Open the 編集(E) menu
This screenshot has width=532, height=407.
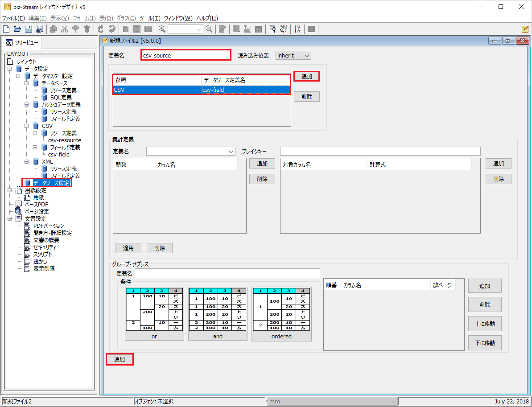click(37, 18)
